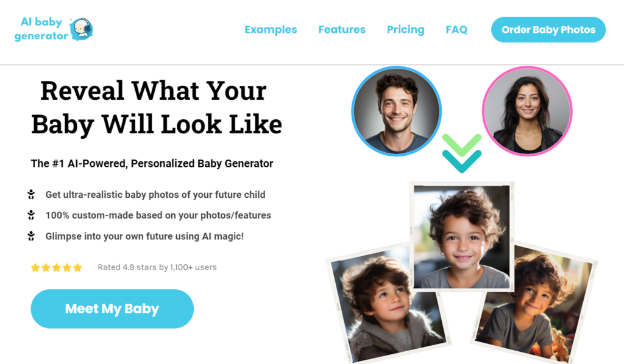
Task: Click bullet icon beside ultra-realistic baby photos
Action: click(x=31, y=195)
